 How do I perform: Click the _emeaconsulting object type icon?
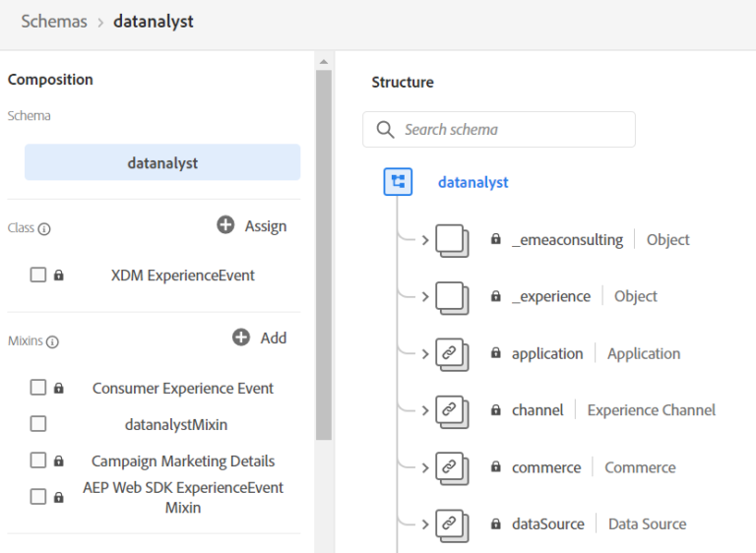[450, 240]
